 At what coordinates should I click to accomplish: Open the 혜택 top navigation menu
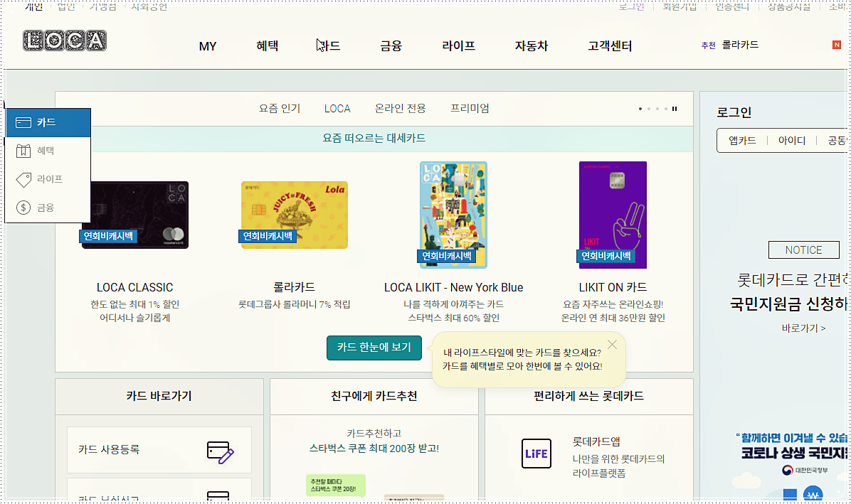pyautogui.click(x=267, y=46)
